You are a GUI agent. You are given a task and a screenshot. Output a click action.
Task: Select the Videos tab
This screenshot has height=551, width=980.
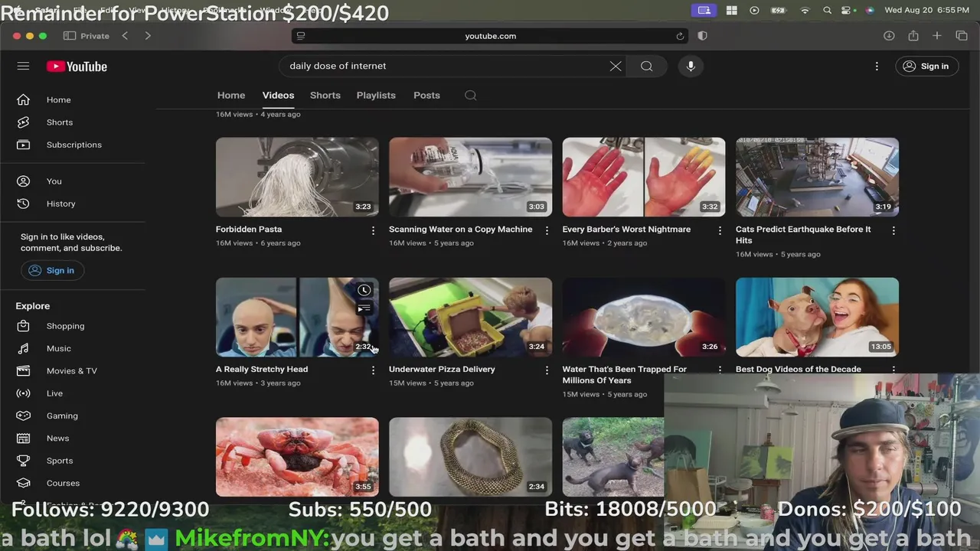[x=278, y=96]
